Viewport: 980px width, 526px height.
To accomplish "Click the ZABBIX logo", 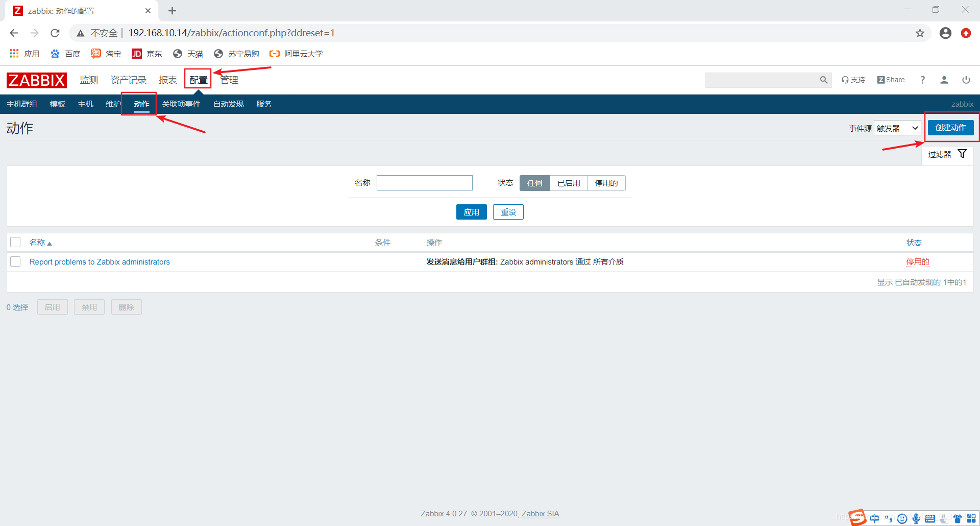I will (36, 80).
